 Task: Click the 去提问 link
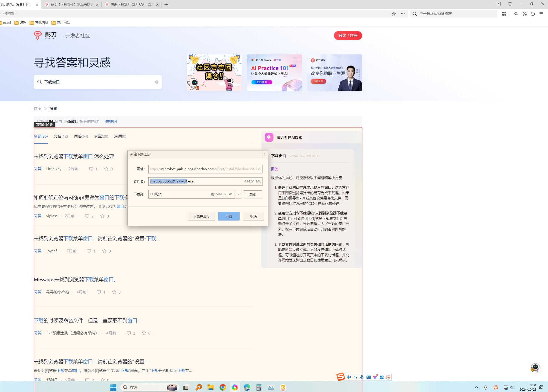pyautogui.click(x=111, y=121)
